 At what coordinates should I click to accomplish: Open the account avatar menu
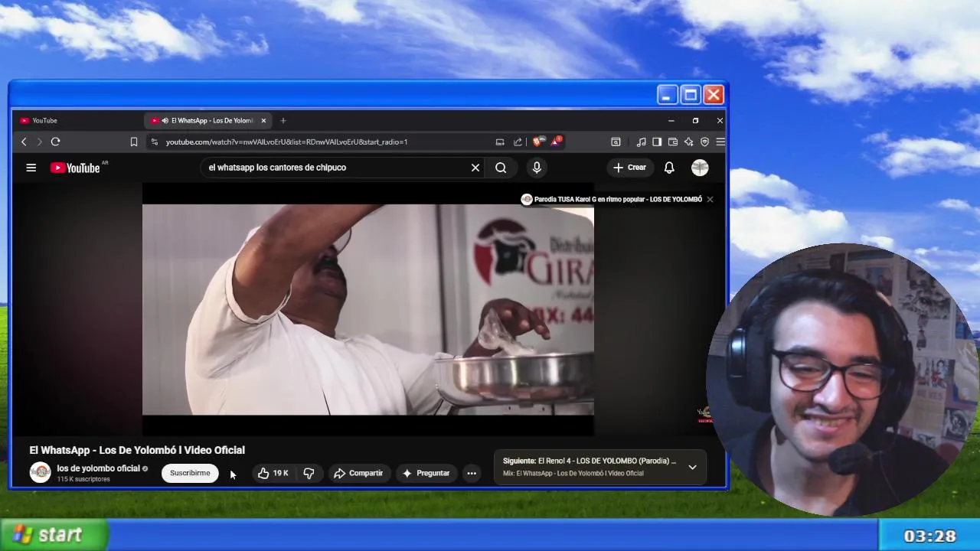[700, 168]
